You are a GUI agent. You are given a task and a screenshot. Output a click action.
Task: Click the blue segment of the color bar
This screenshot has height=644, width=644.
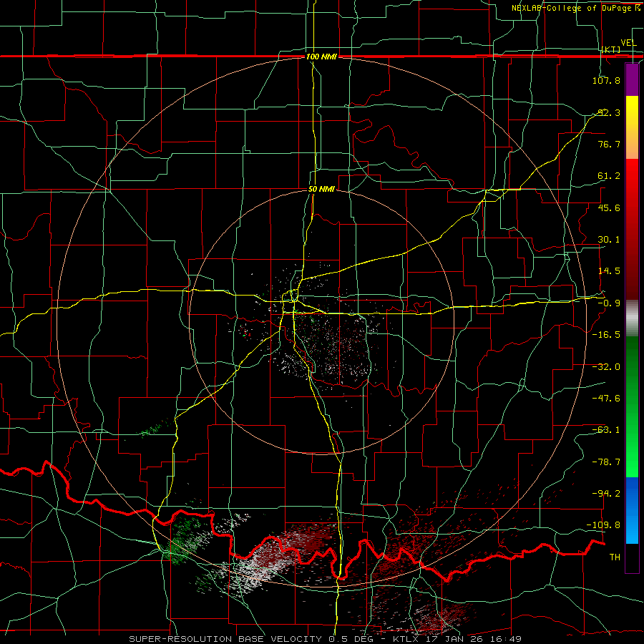pyautogui.click(x=632, y=510)
